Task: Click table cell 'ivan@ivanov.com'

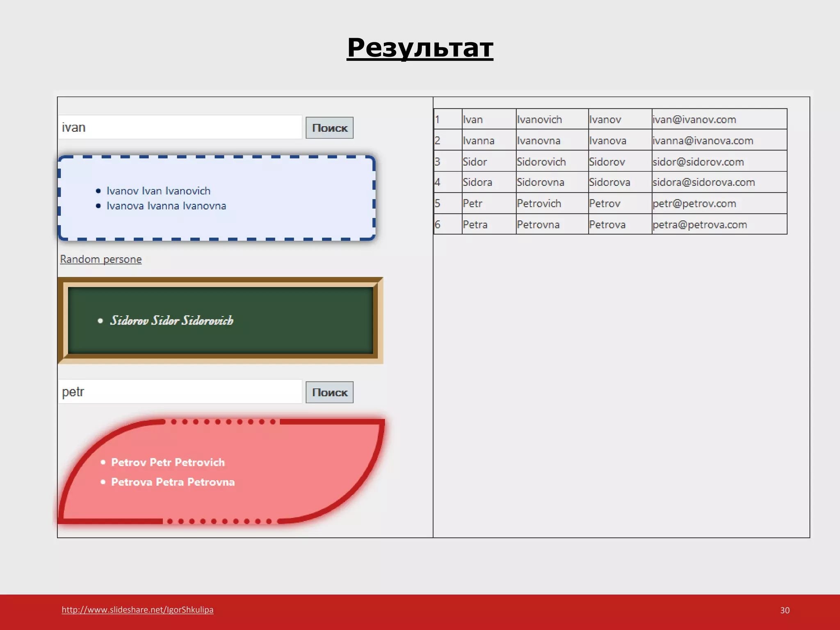Action: click(719, 119)
